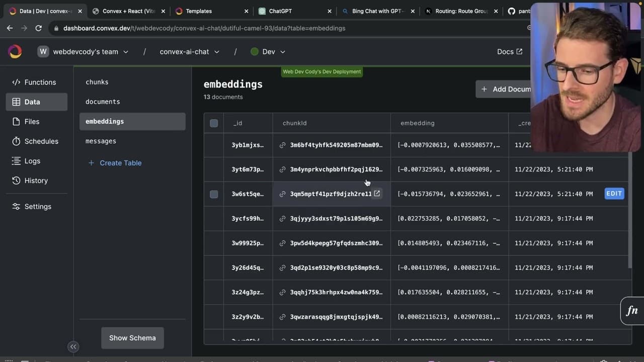Close the Bing Chat tab
This screenshot has height=362, width=644.
coord(412,11)
